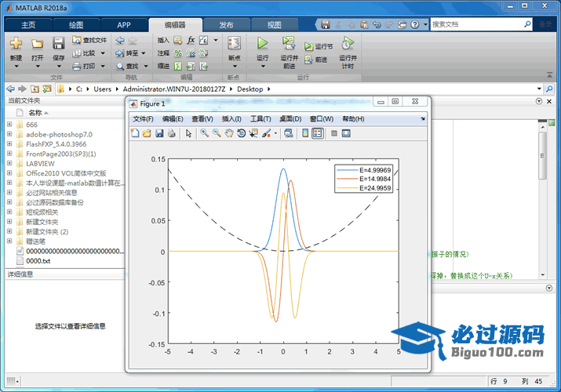Click the editor vertical scrollbar thumb
The height and width of the screenshot is (392, 561).
coord(543,155)
